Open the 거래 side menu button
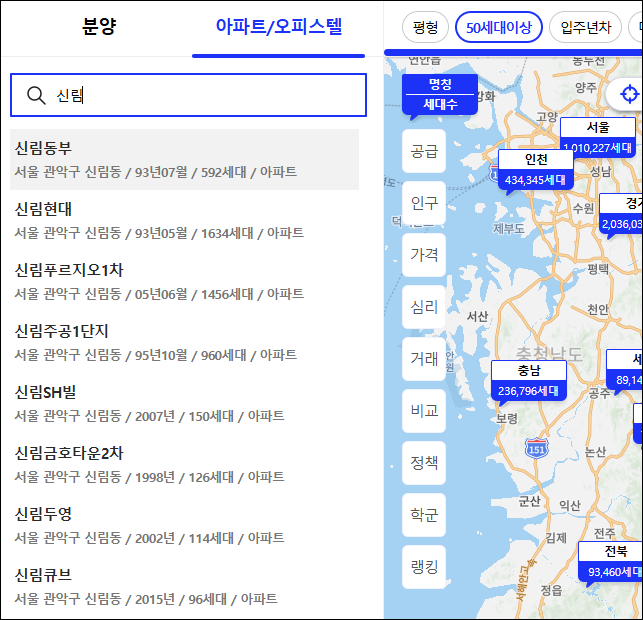Screen dimensions: 643x620 tap(424, 359)
